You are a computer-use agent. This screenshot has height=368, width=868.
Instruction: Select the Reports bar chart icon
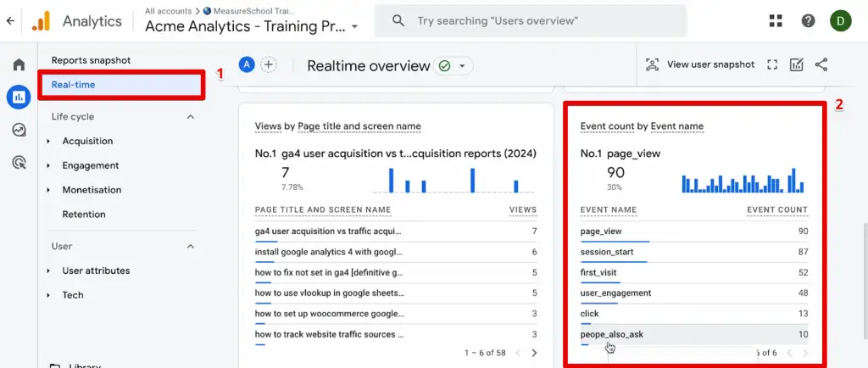click(x=19, y=98)
